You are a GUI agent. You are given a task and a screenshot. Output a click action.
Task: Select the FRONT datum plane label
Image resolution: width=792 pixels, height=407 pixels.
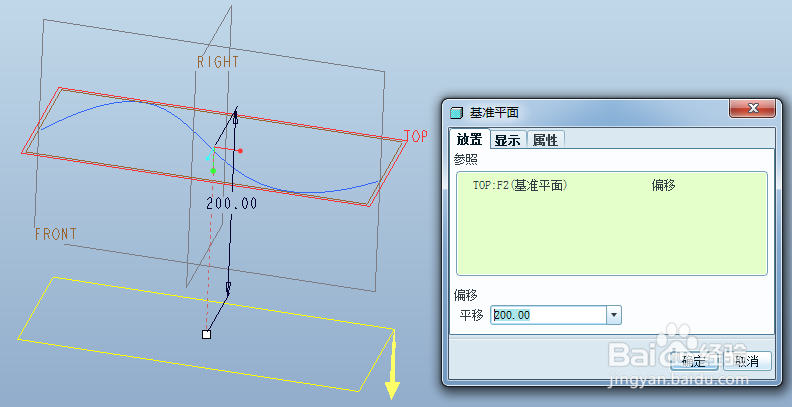click(56, 234)
